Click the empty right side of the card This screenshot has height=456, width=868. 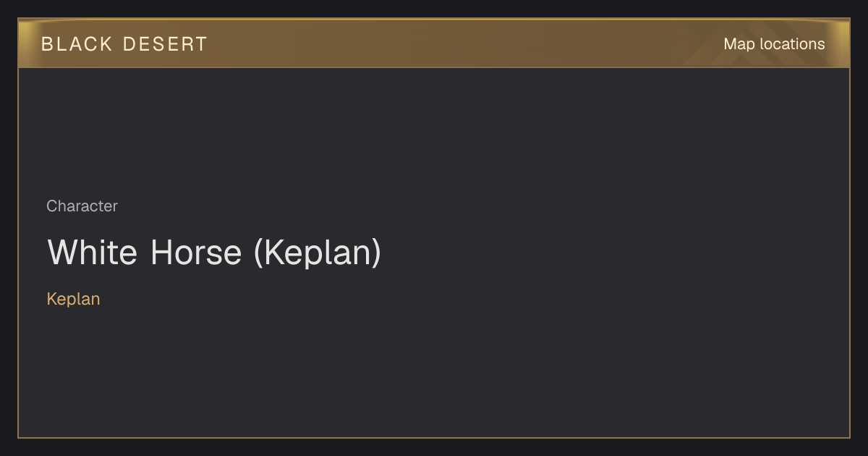[x=651, y=253]
